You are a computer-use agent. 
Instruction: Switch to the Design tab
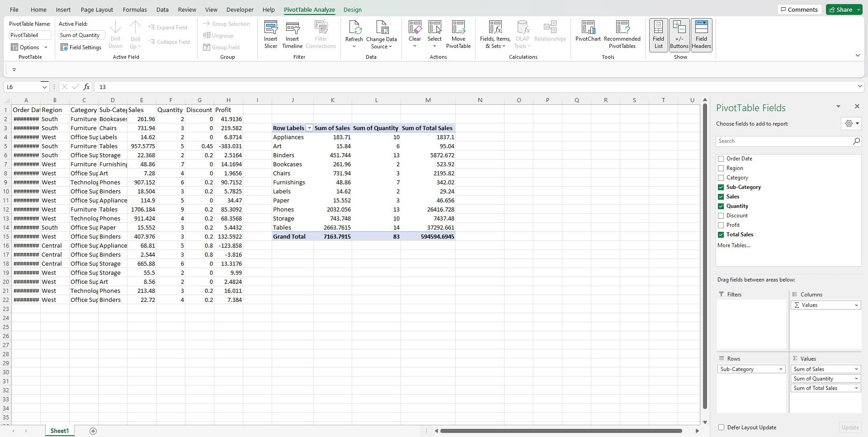click(x=352, y=9)
